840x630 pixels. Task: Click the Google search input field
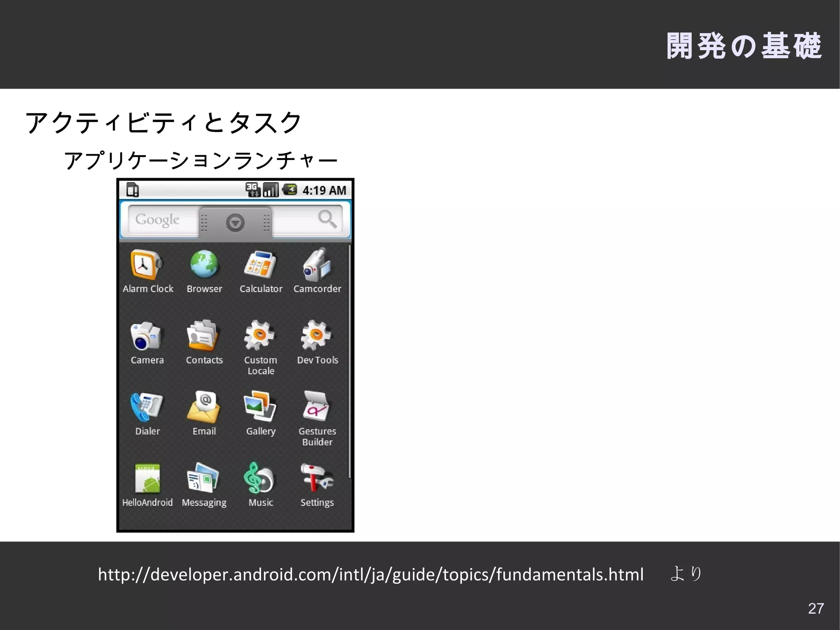click(x=235, y=220)
